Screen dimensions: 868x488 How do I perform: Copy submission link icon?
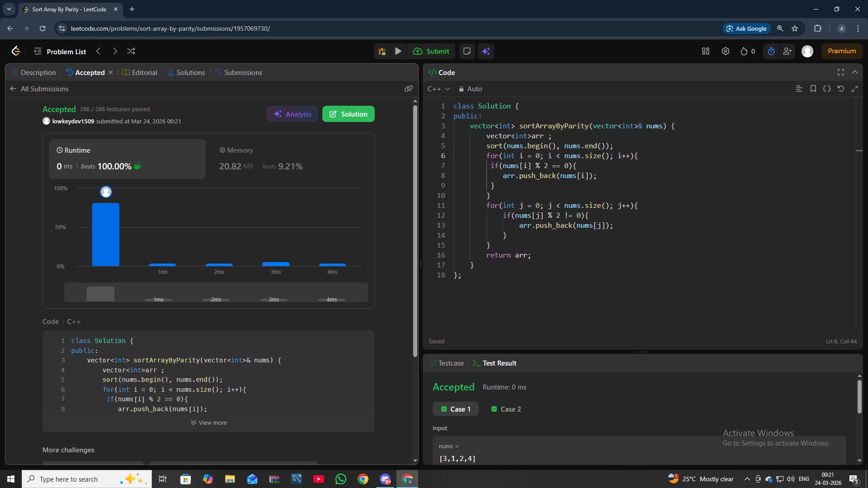(408, 89)
